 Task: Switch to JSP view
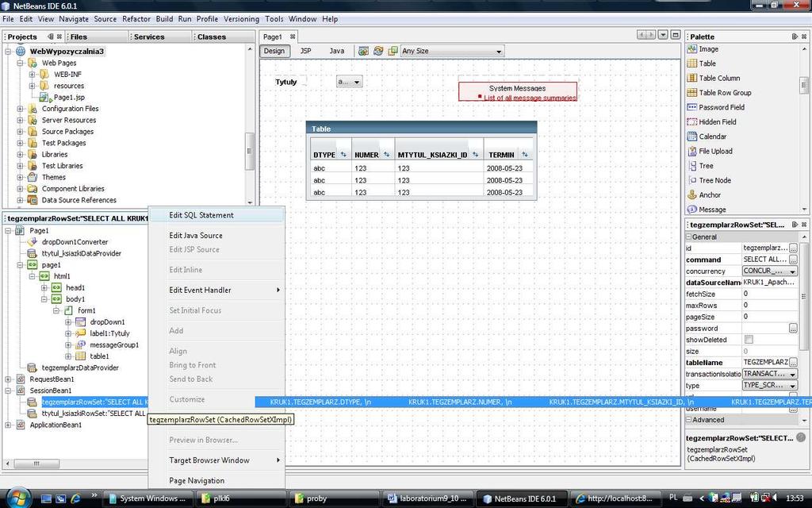306,51
